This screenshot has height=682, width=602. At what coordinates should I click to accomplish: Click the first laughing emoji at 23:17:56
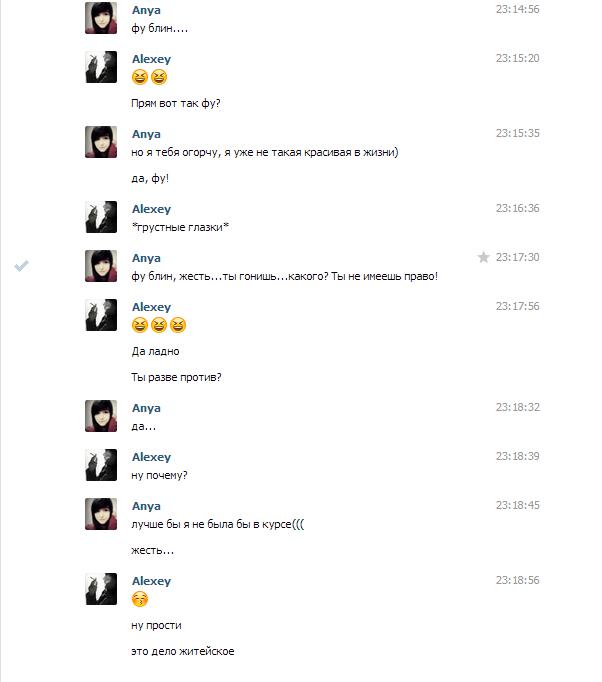click(140, 325)
